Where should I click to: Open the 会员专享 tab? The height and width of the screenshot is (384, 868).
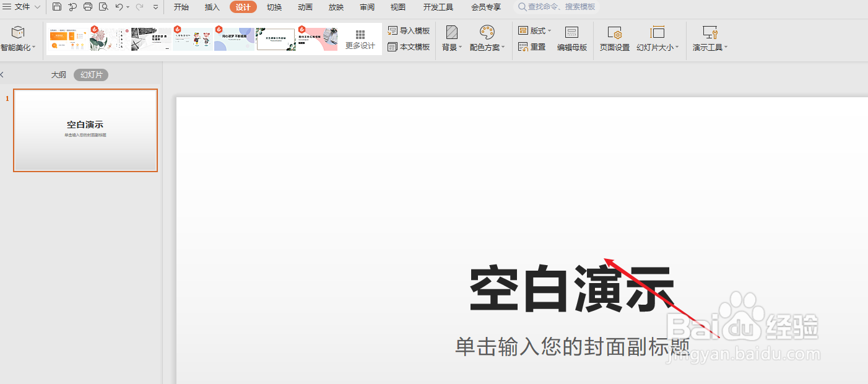[x=486, y=7]
